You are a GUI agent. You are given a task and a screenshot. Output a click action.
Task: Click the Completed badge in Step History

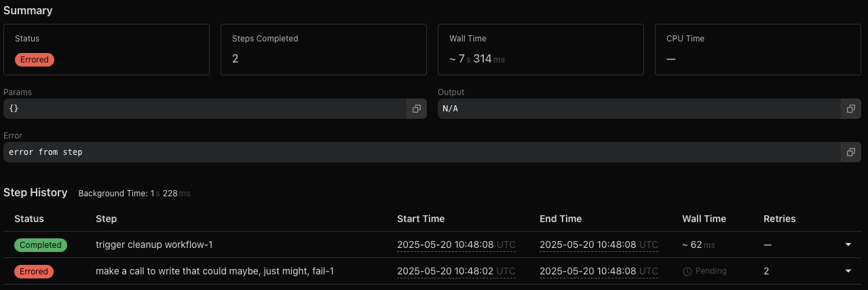click(x=41, y=244)
